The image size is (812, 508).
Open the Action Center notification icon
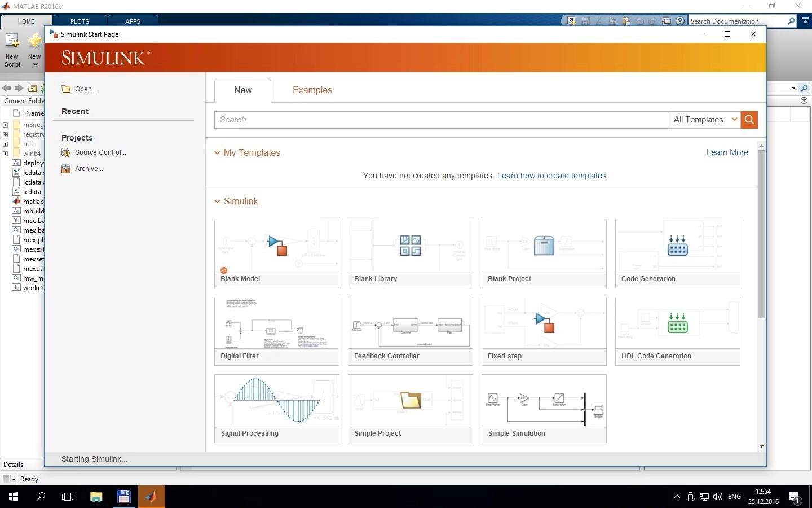[x=795, y=497]
